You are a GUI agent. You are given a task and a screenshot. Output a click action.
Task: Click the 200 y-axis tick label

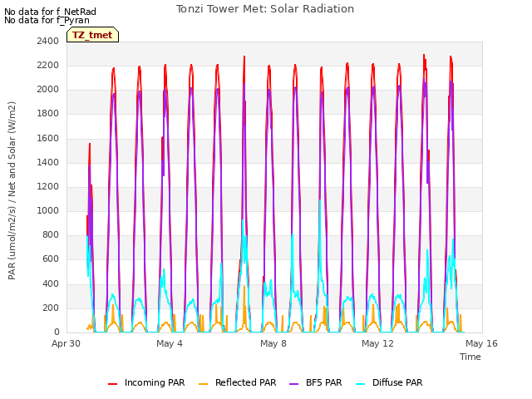[x=51, y=308]
